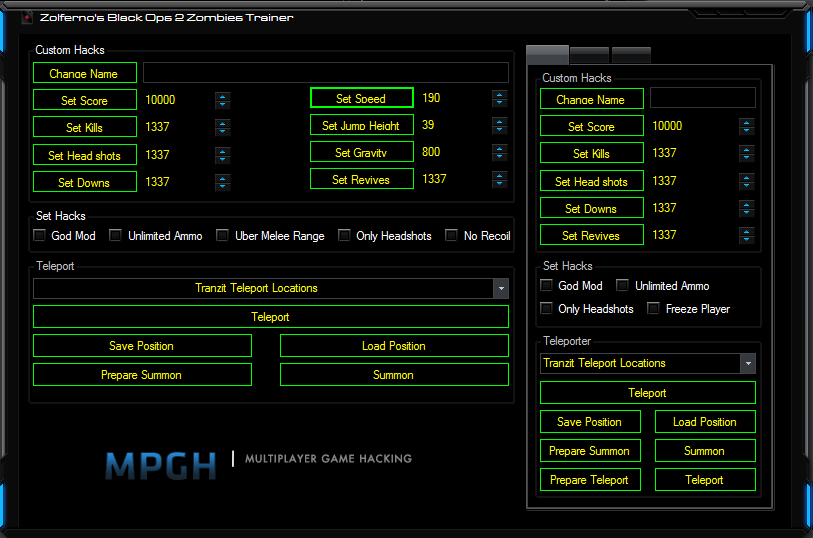This screenshot has width=813, height=538.
Task: Turn on the No Recoil checkbox
Action: point(452,236)
